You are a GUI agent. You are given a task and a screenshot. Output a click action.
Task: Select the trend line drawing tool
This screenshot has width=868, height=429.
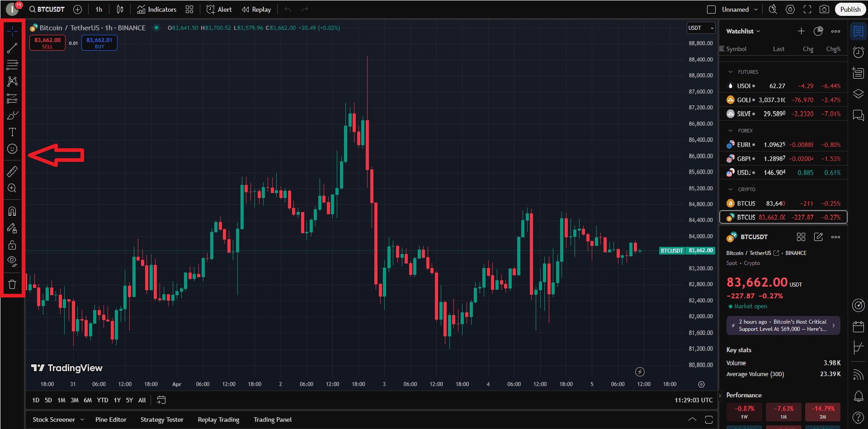(x=12, y=48)
